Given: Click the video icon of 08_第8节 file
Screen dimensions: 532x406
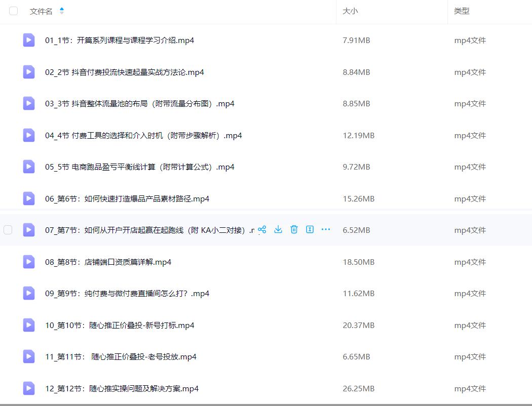Looking at the screenshot, I should click(x=29, y=262).
